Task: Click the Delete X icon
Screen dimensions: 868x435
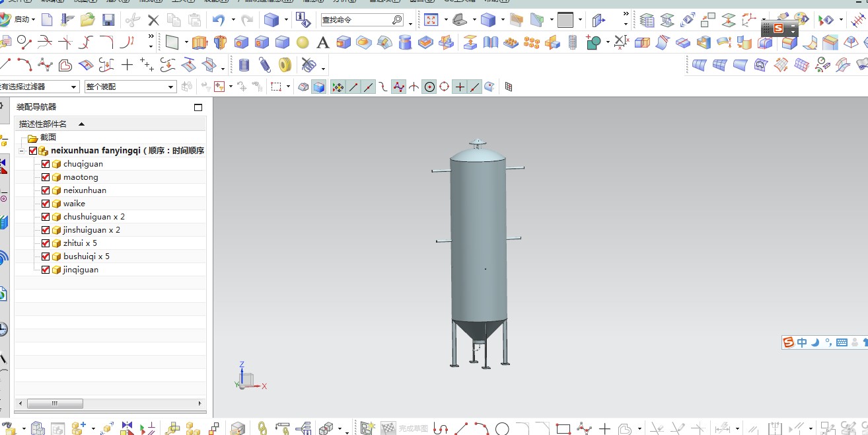Action: pyautogui.click(x=153, y=20)
